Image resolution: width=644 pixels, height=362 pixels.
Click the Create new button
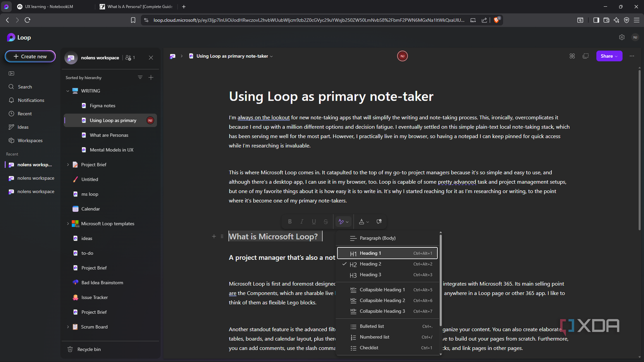(30, 56)
